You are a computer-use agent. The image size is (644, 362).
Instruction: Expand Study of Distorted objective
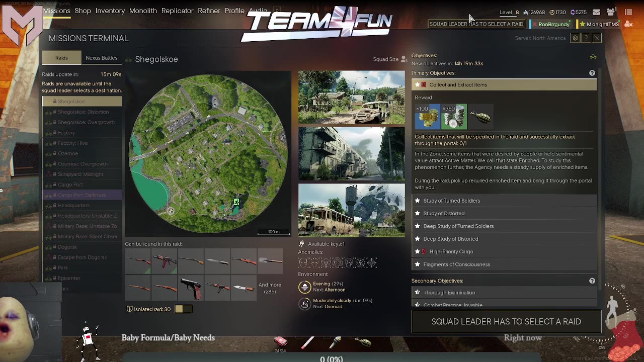click(504, 213)
